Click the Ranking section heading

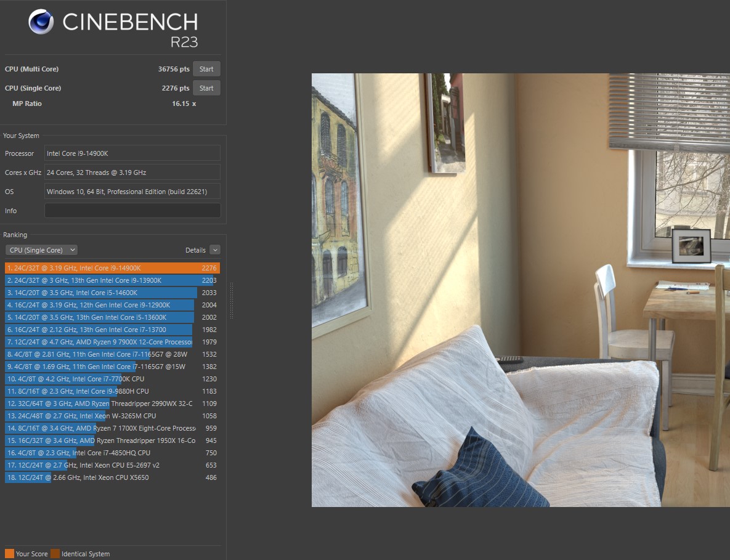pyautogui.click(x=15, y=235)
